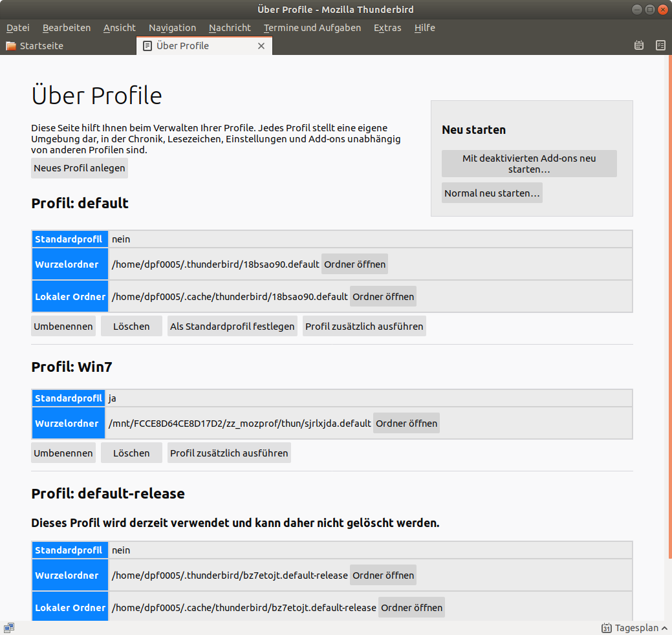This screenshot has height=635, width=672.
Task: Expand the Tagesplan pane chevron
Action: click(664, 628)
